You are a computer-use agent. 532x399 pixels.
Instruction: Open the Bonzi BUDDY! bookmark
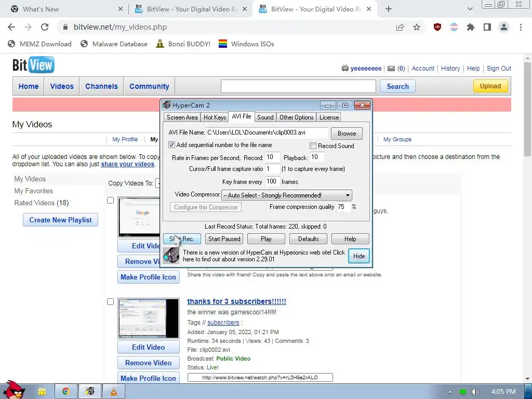point(183,44)
